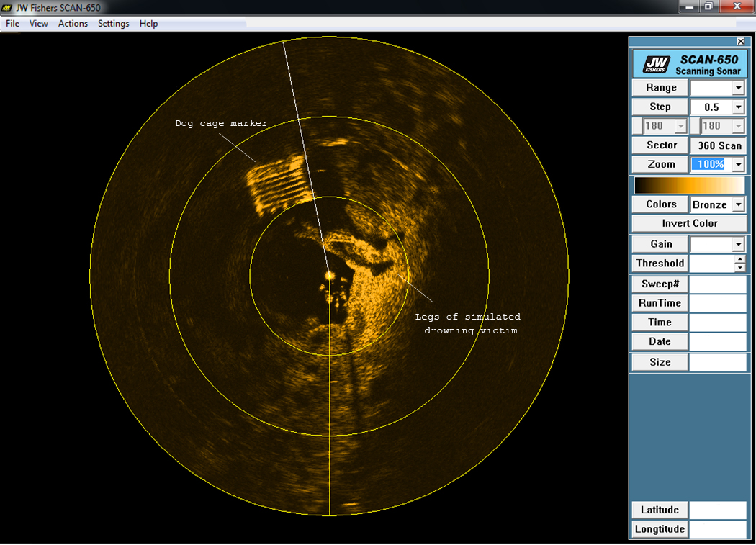Viewport: 756px width, 545px height.
Task: Click the Size value field
Action: [718, 362]
